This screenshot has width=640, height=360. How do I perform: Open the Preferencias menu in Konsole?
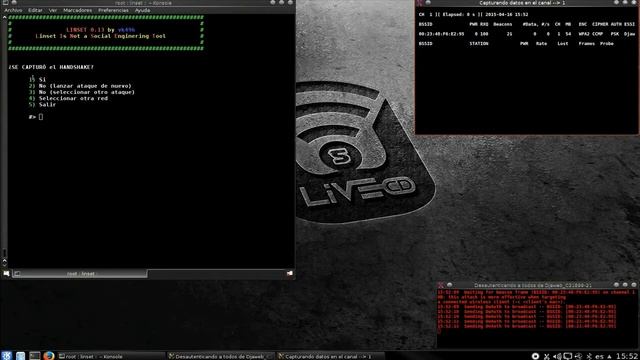coord(113,10)
